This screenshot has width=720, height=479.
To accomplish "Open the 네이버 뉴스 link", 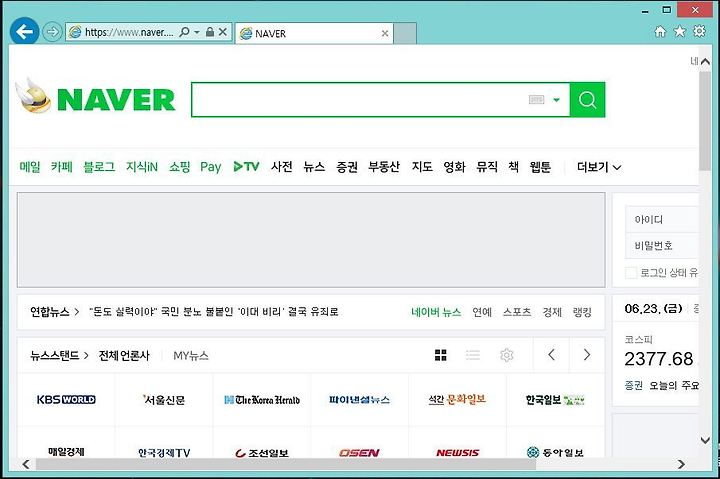I will [436, 312].
